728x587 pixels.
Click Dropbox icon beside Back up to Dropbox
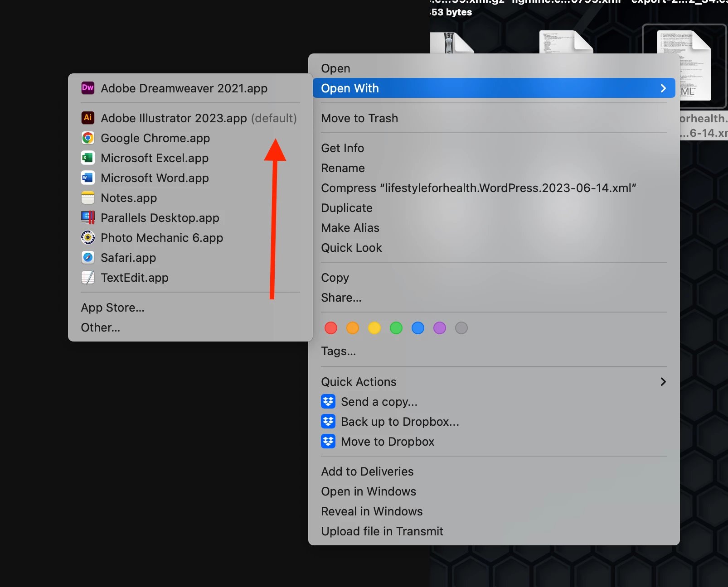point(328,421)
